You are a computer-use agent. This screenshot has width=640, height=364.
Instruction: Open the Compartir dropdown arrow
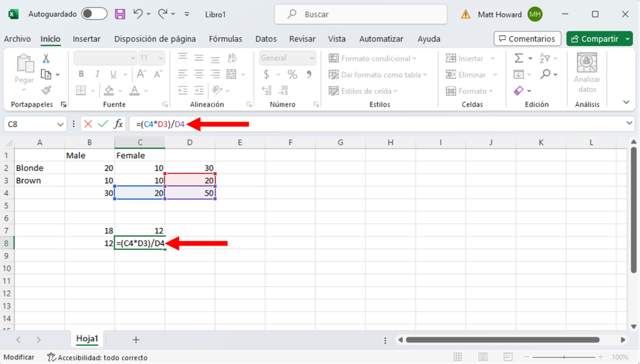coord(628,39)
